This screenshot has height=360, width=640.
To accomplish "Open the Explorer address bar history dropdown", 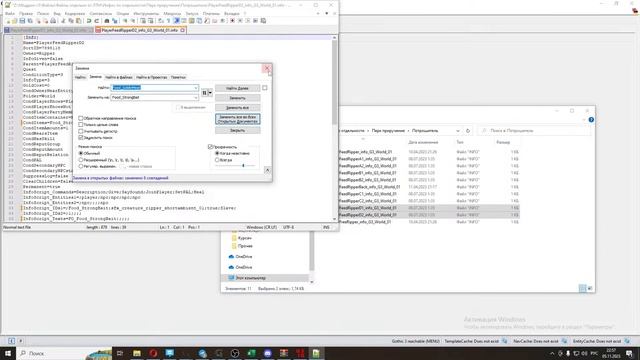I will pyautogui.click(x=458, y=131).
